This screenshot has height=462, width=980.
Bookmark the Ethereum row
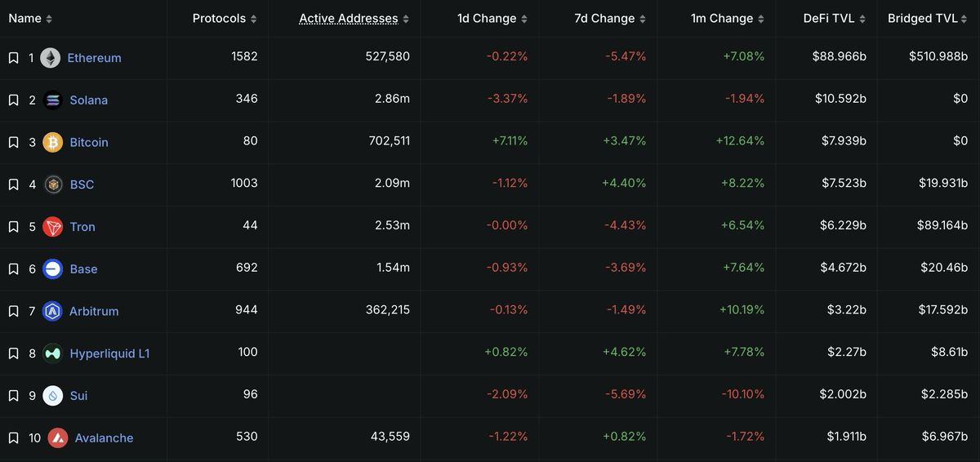[14, 58]
